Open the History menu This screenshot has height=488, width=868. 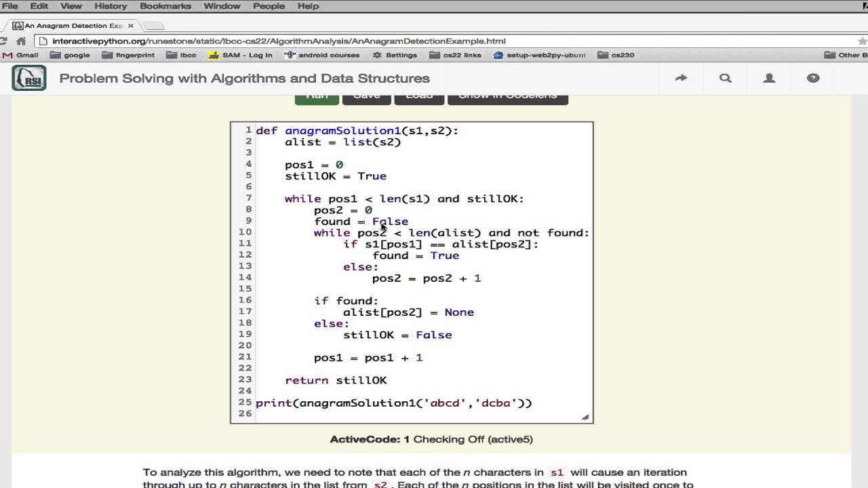pos(111,6)
